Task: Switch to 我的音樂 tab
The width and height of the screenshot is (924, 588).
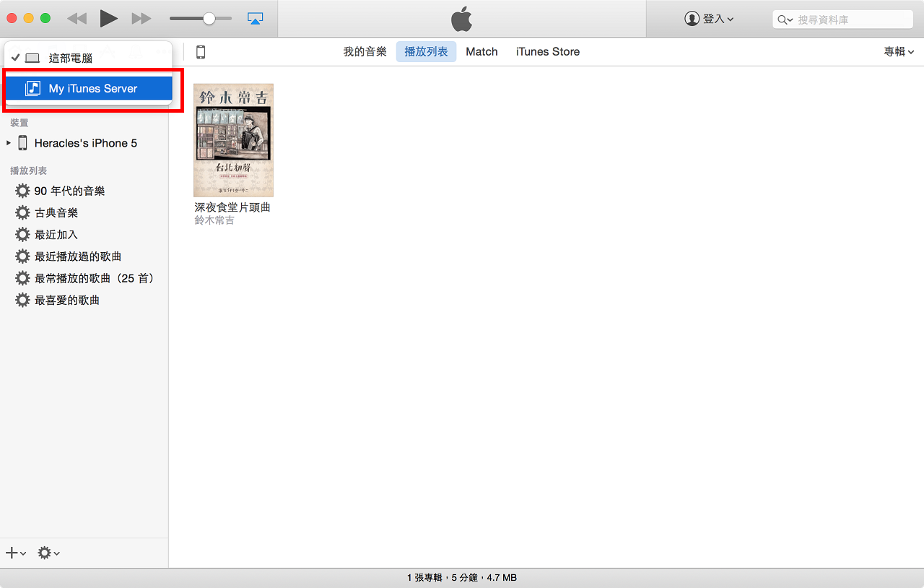Action: 365,52
